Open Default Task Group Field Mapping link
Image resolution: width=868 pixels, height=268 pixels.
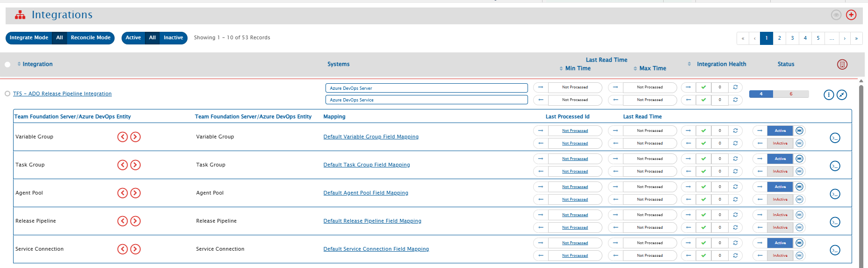click(366, 165)
